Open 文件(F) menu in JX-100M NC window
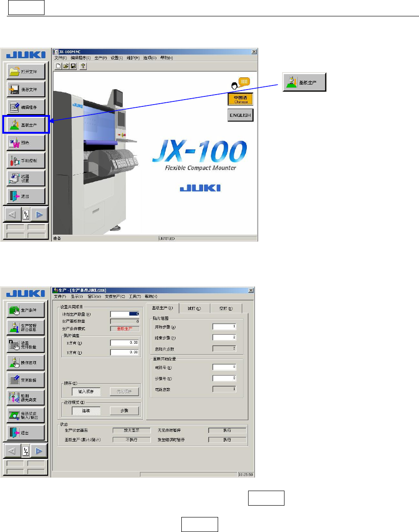This screenshot has width=419, height=532. coord(61,58)
